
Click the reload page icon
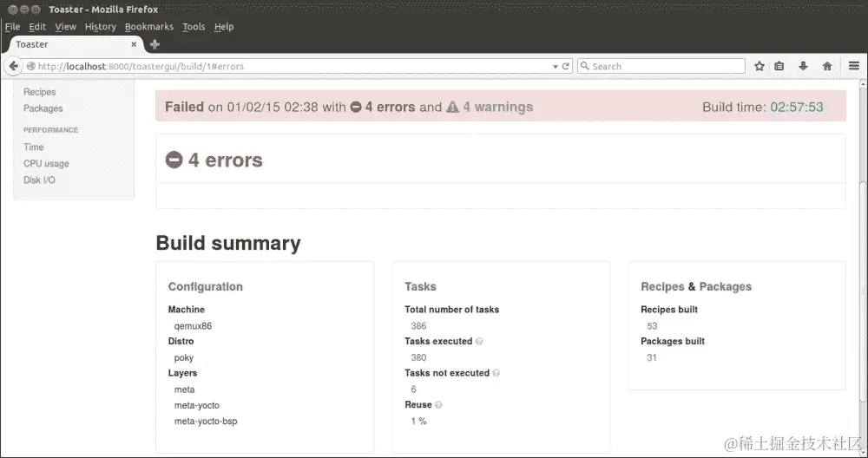[x=566, y=67]
